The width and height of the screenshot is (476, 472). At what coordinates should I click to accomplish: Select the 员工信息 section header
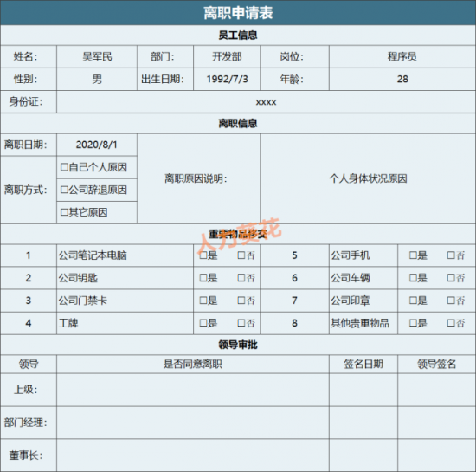coord(238,36)
